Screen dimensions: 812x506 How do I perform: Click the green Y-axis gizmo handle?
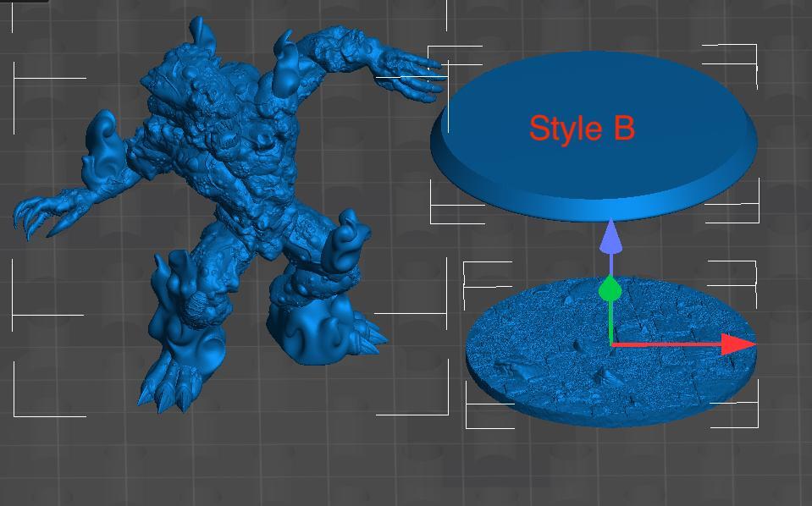(610, 289)
